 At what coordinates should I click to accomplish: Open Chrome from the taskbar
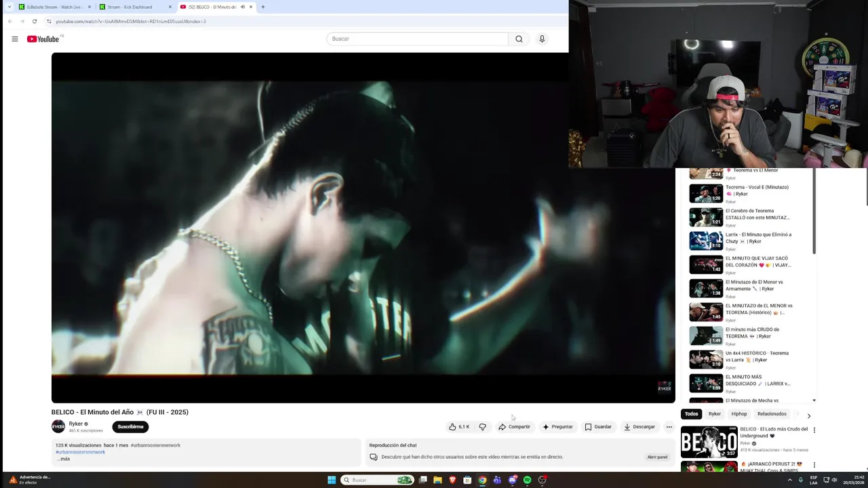coord(482,480)
